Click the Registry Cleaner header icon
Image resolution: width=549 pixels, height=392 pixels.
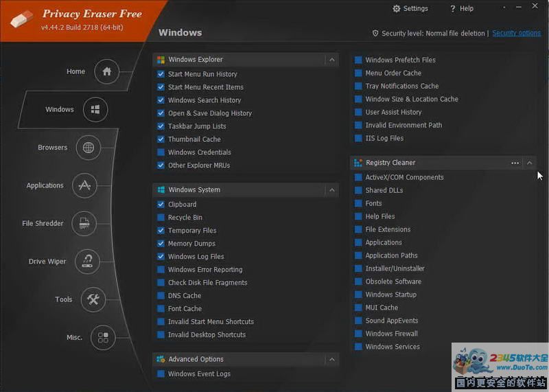pos(358,163)
